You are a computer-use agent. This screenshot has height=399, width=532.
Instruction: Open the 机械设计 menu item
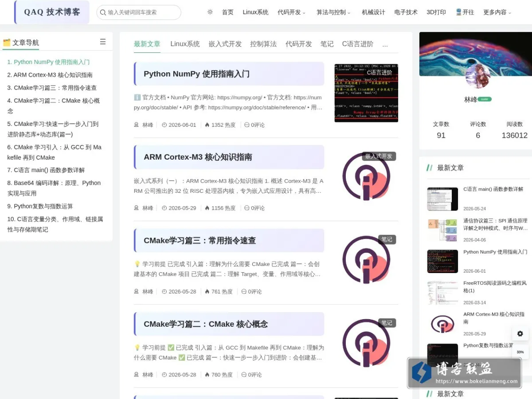pos(373,12)
